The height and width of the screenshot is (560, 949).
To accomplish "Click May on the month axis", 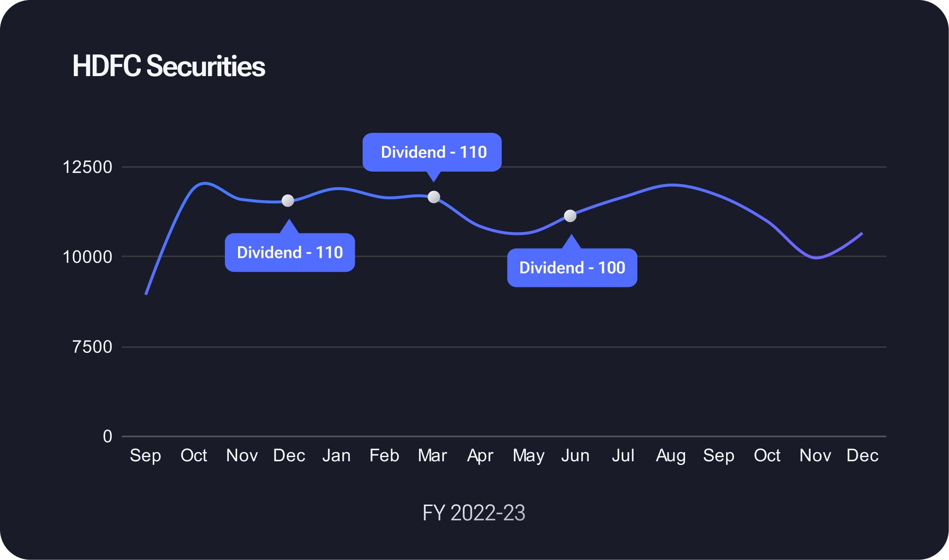I will (x=529, y=456).
